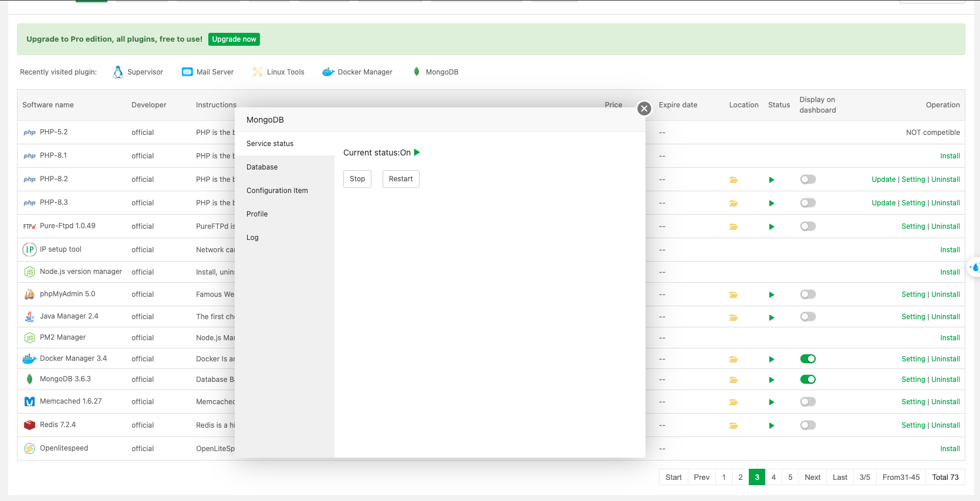This screenshot has height=501, width=980.
Task: Click the Upgrade now button
Action: tap(234, 39)
